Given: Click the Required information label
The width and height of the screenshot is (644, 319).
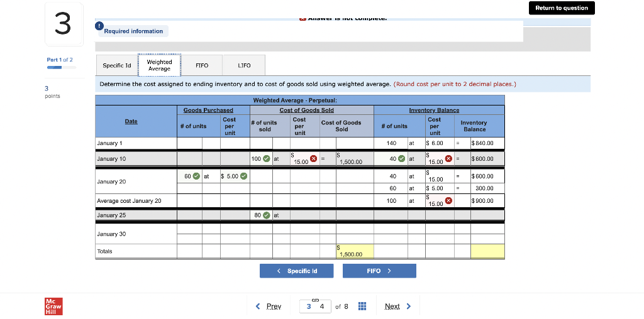Looking at the screenshot, I should pos(133,31).
